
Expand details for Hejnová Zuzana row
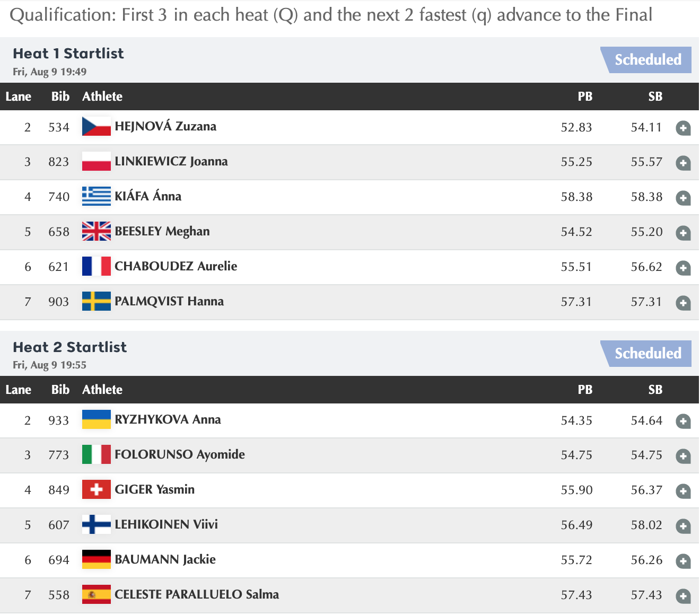(683, 128)
